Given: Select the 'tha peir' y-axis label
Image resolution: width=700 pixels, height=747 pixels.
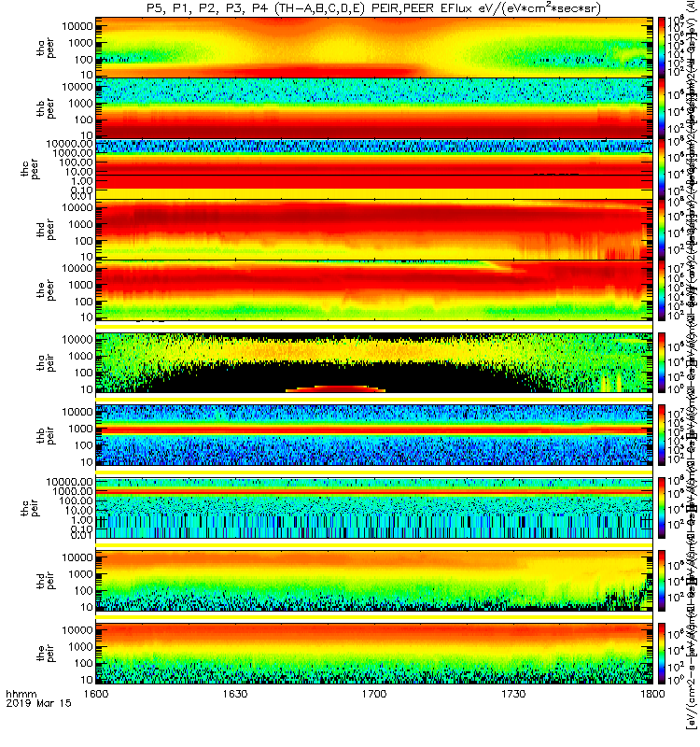Looking at the screenshot, I should (x=45, y=363).
